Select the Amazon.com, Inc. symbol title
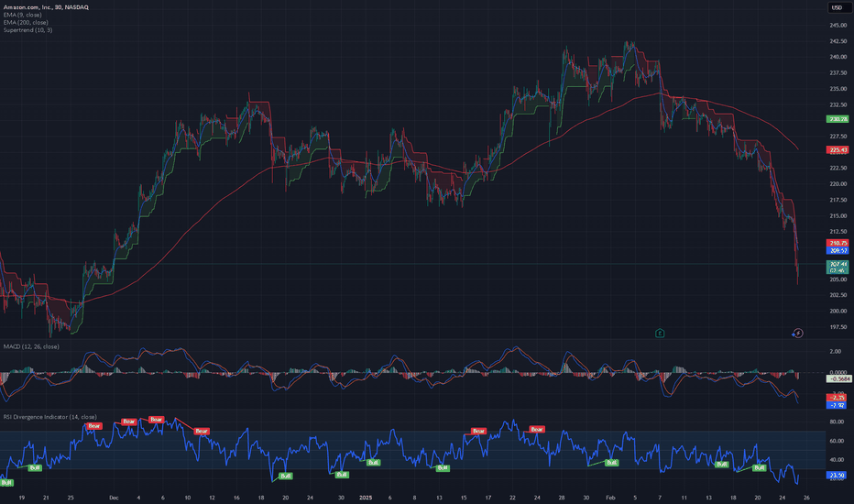 tap(46, 7)
